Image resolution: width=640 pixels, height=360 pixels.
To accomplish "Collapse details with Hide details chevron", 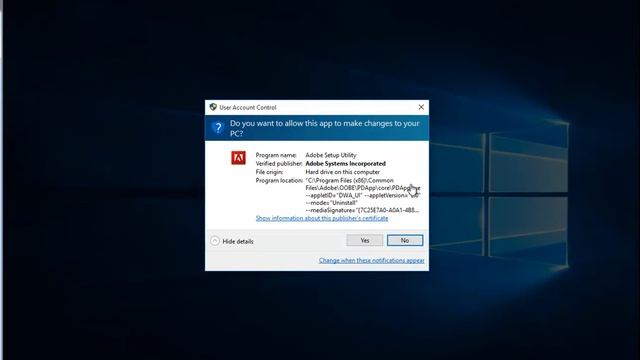I will [x=215, y=241].
